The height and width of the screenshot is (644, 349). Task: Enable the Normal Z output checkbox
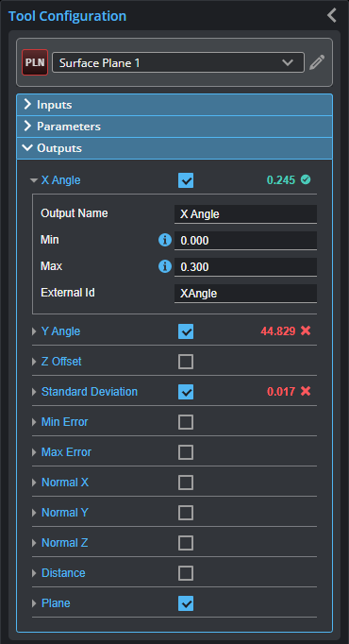[x=186, y=543]
